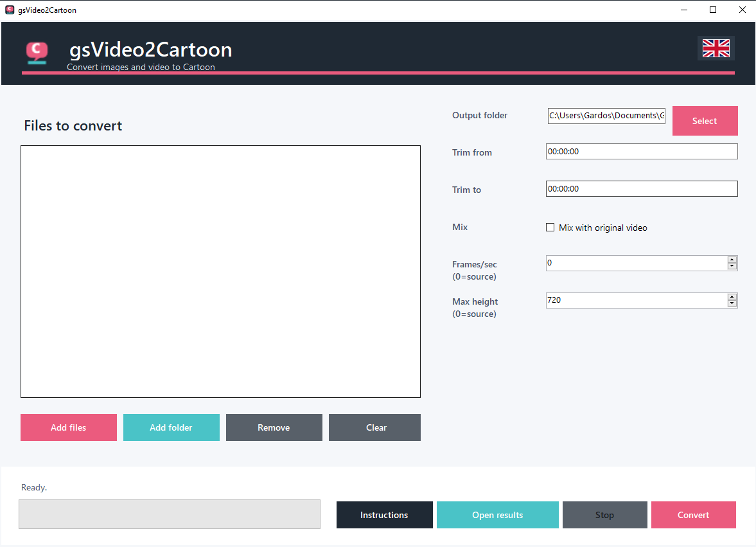
Task: Maximize the gsVideo2Cartoon window
Action: (713, 10)
